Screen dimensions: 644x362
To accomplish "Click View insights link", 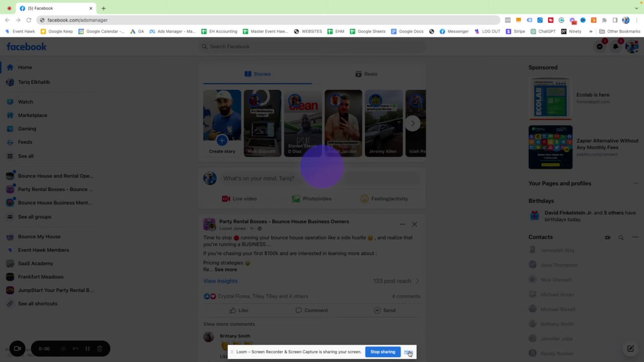I will pyautogui.click(x=220, y=281).
